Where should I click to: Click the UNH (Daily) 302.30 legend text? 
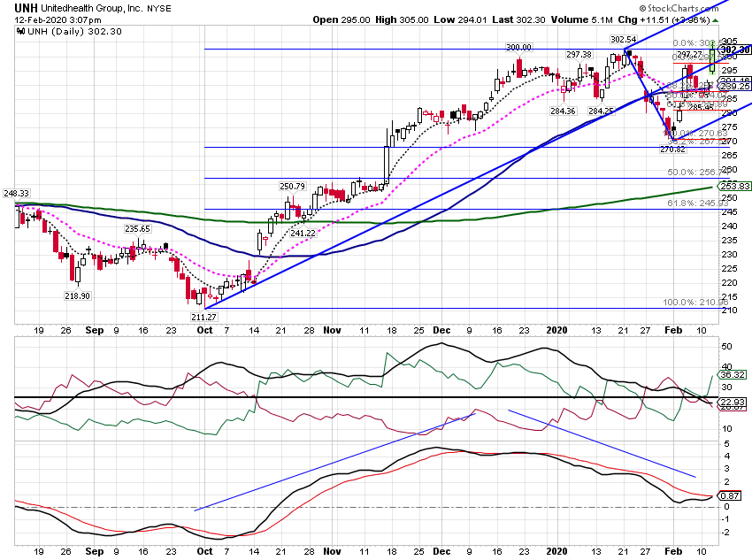click(x=75, y=32)
